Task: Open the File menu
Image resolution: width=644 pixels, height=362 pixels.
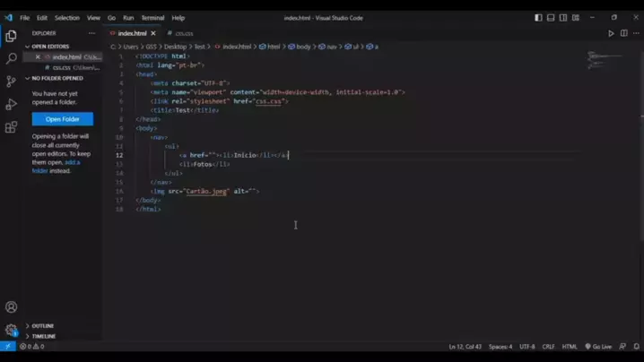Action: tap(24, 18)
